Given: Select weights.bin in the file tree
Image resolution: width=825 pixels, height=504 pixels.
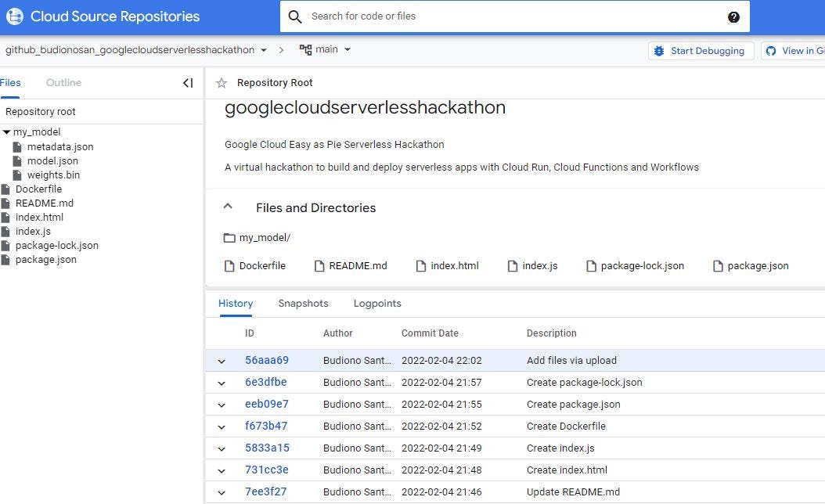Looking at the screenshot, I should (x=54, y=175).
